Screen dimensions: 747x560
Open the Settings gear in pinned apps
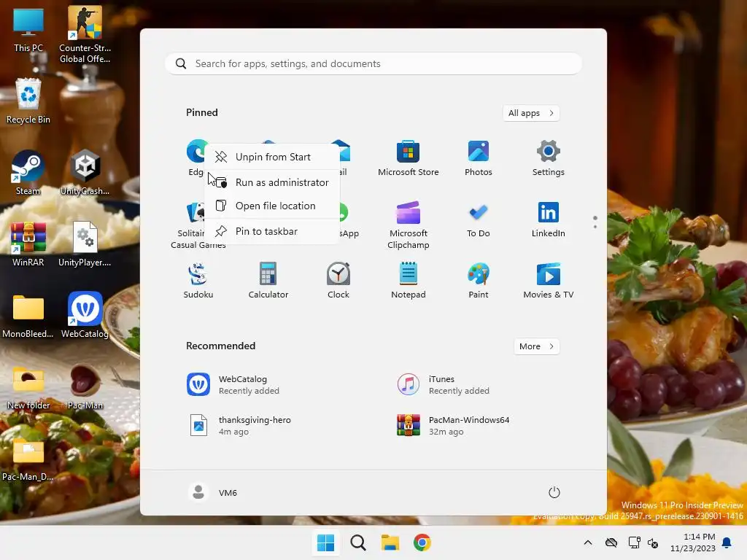pyautogui.click(x=548, y=158)
